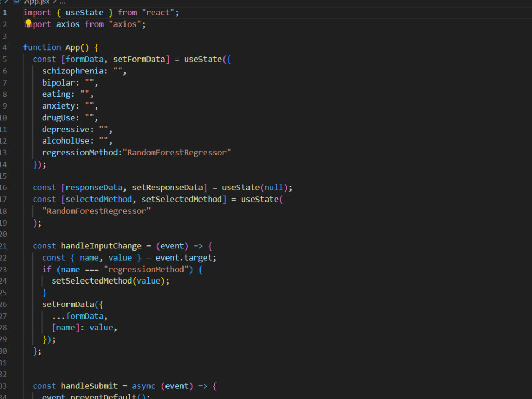Click the "if" keyword on line 23
Screen dimensions: 532x399
point(46,269)
